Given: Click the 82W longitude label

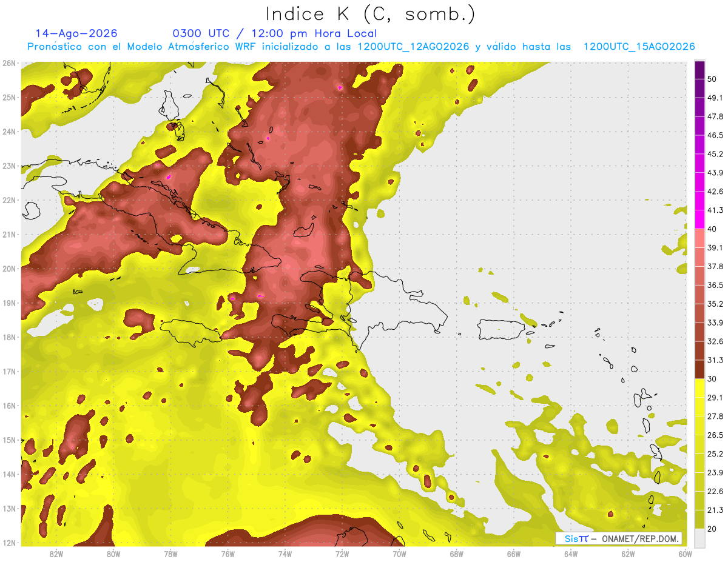Looking at the screenshot, I should (x=56, y=554).
